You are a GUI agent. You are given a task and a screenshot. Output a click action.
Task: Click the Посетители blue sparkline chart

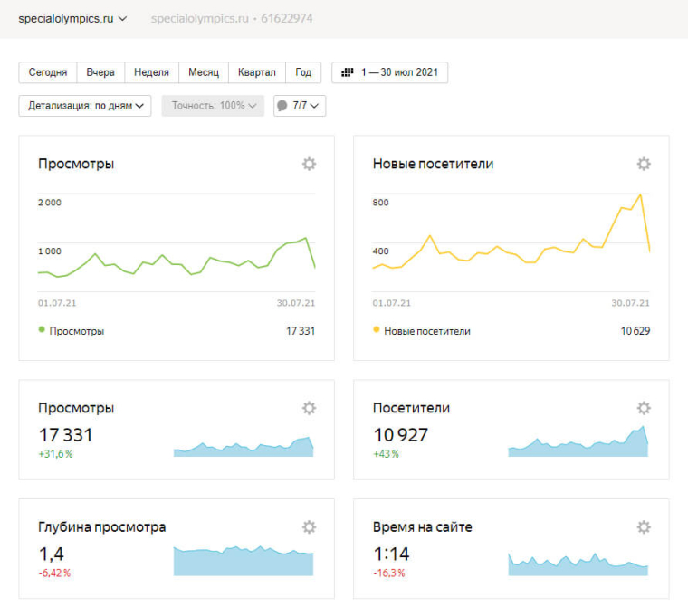(x=578, y=443)
